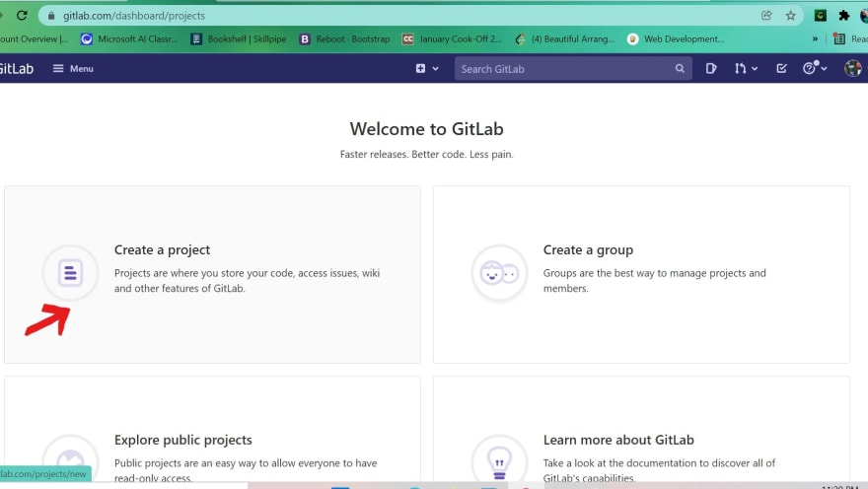Click the Create a project document icon
This screenshot has height=489, width=868.
tap(70, 273)
